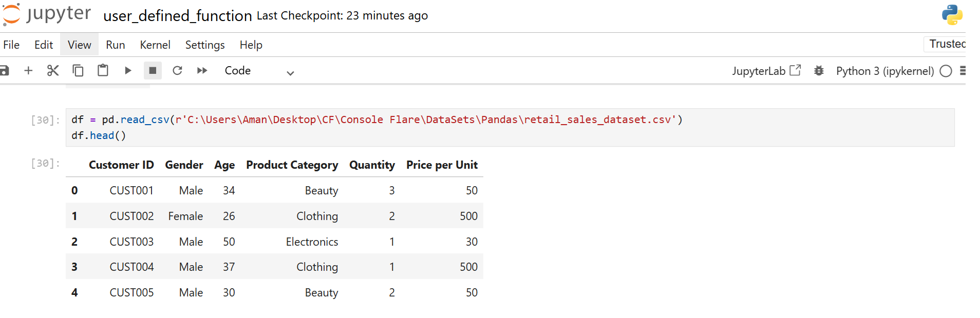Open the File menu
The height and width of the screenshot is (318, 980).
click(x=11, y=45)
